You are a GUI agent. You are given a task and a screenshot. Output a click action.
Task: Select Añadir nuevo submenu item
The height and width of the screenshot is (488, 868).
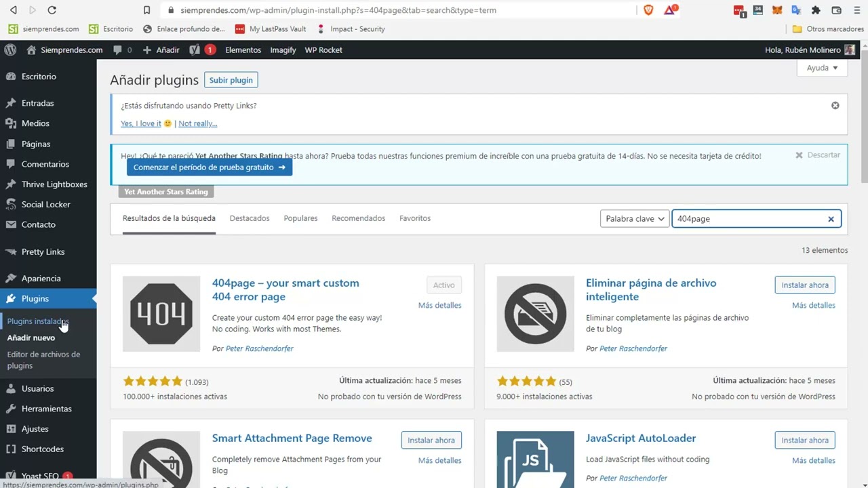tap(31, 338)
